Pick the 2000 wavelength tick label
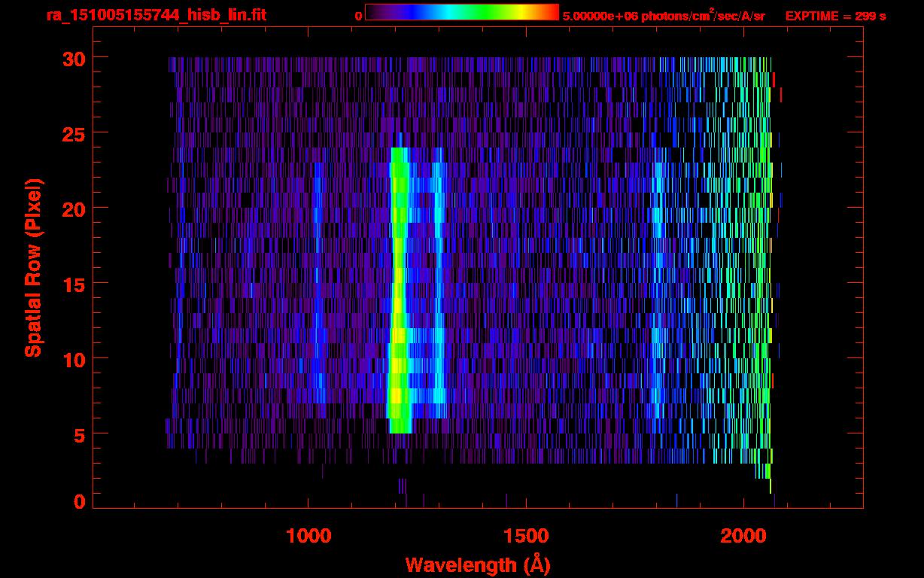 (x=743, y=537)
